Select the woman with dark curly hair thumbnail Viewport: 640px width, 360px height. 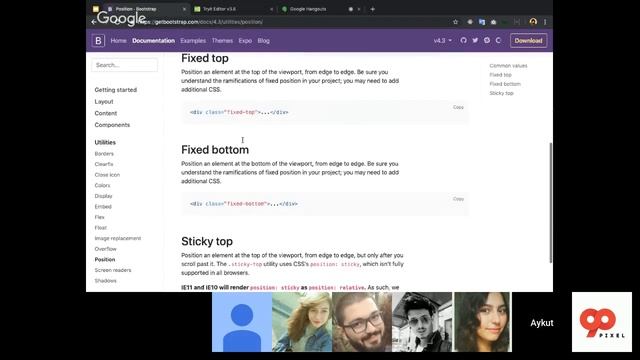482,322
